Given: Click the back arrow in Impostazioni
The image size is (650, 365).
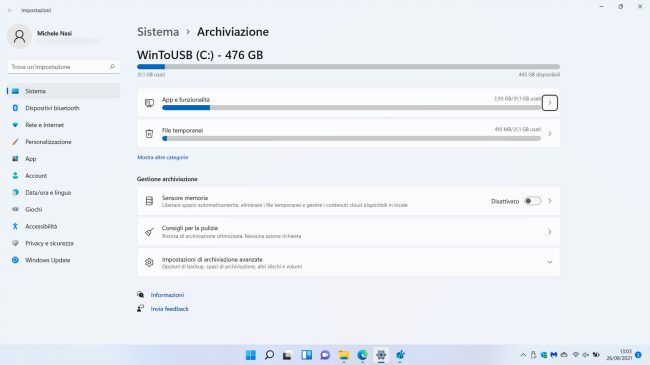Looking at the screenshot, I should click(10, 10).
